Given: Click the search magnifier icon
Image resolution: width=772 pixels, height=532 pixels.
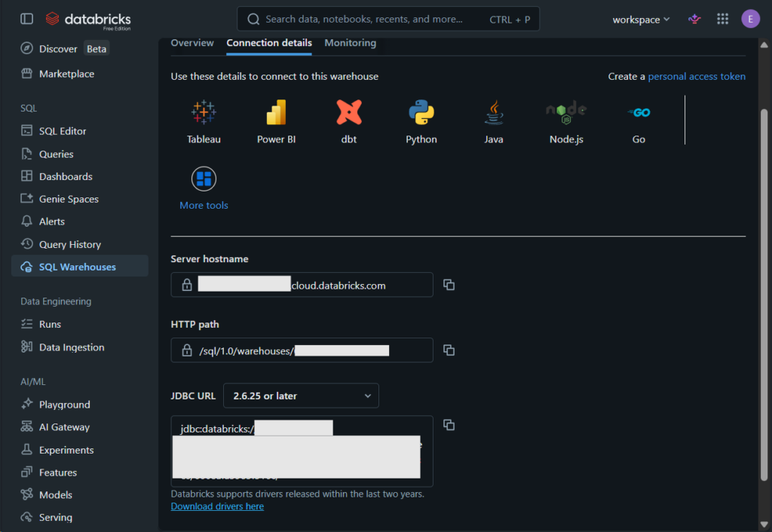Looking at the screenshot, I should (253, 19).
